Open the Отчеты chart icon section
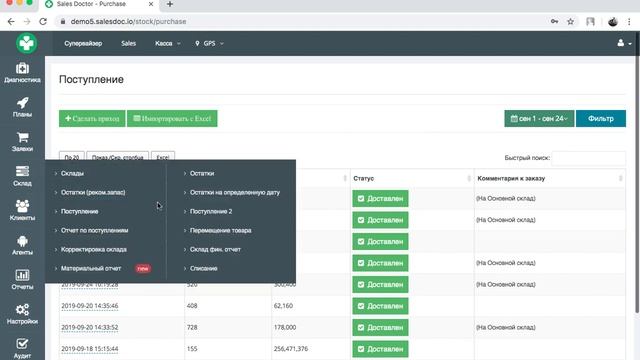This screenshot has width=640, height=360. pyautogui.click(x=22, y=280)
